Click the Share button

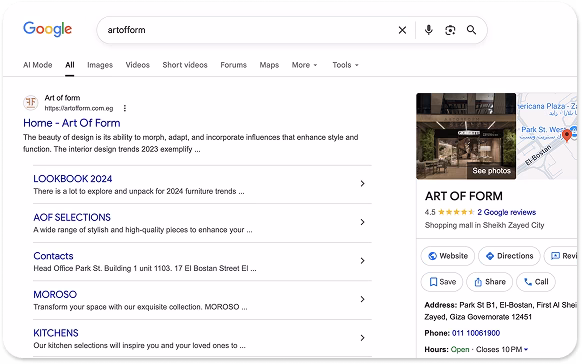[x=489, y=282]
